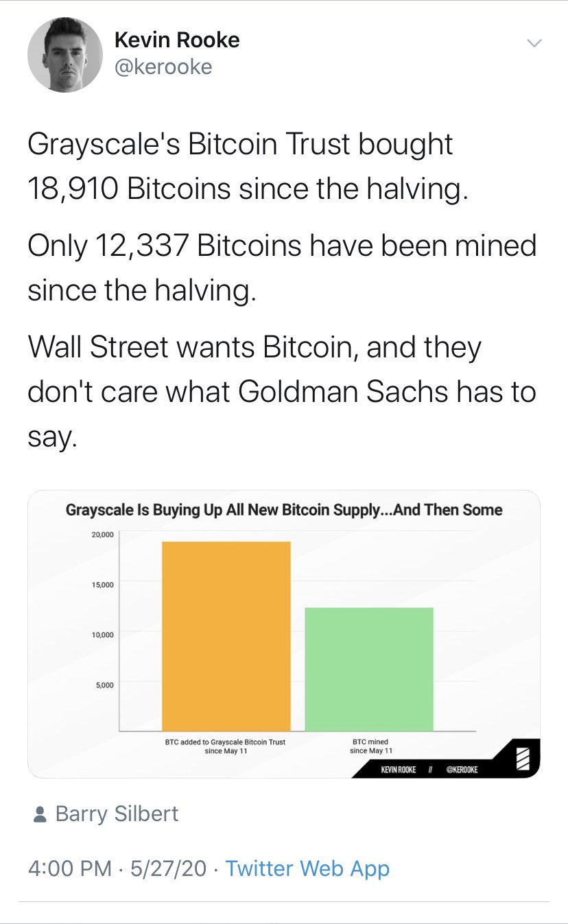Open the Twitter Web App source link
The height and width of the screenshot is (924, 568).
pos(307,868)
